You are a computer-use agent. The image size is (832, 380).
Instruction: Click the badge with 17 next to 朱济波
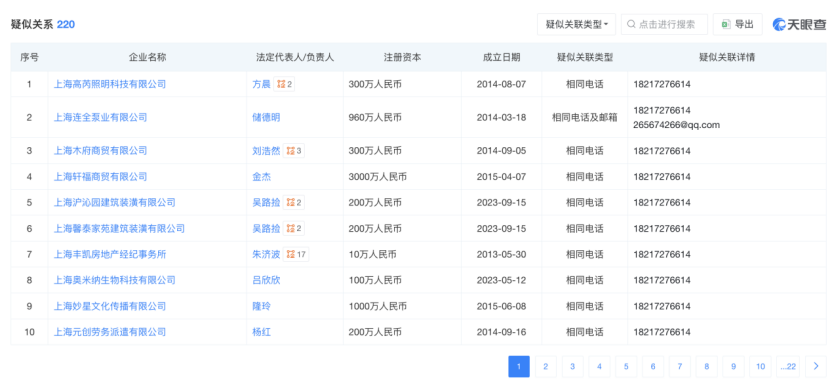(x=296, y=254)
